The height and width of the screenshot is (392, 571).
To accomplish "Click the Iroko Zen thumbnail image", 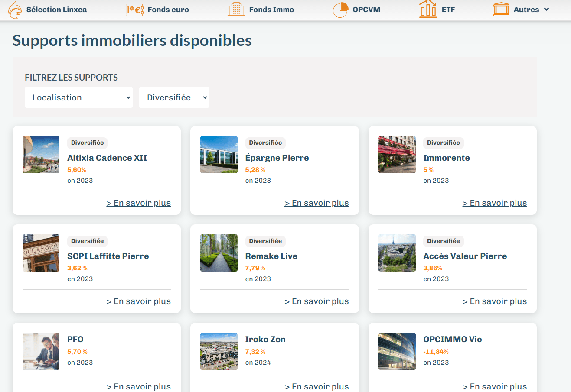I will pos(219,351).
